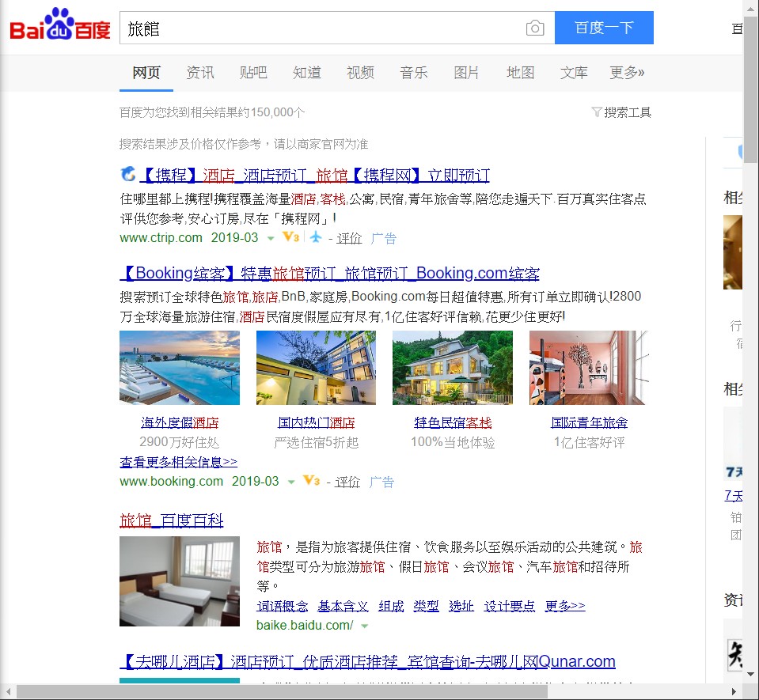Image resolution: width=759 pixels, height=700 pixels.
Task: Click 广告 label on booking.com result
Action: [382, 482]
